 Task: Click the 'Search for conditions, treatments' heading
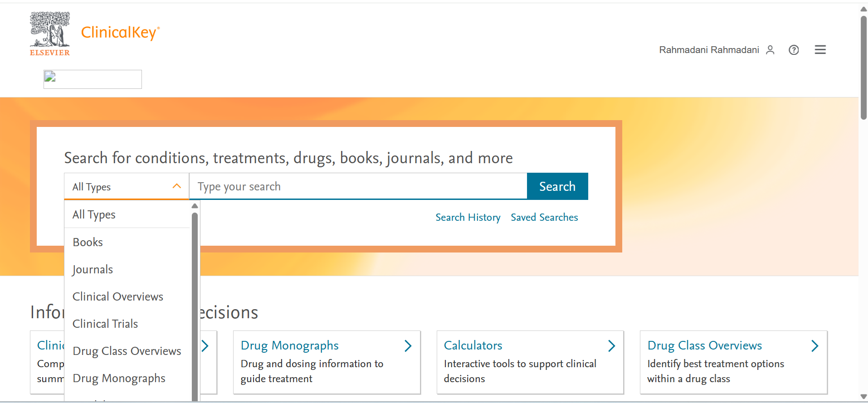(x=288, y=158)
